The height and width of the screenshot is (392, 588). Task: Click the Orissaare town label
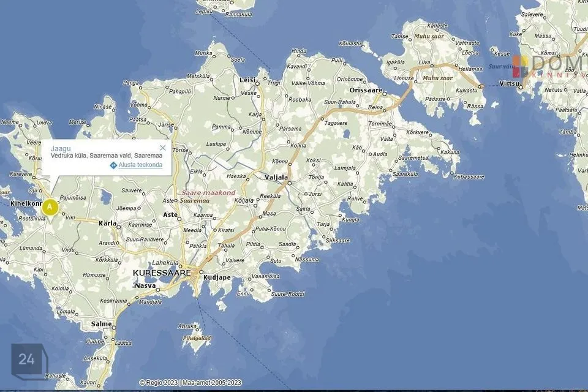366,90
